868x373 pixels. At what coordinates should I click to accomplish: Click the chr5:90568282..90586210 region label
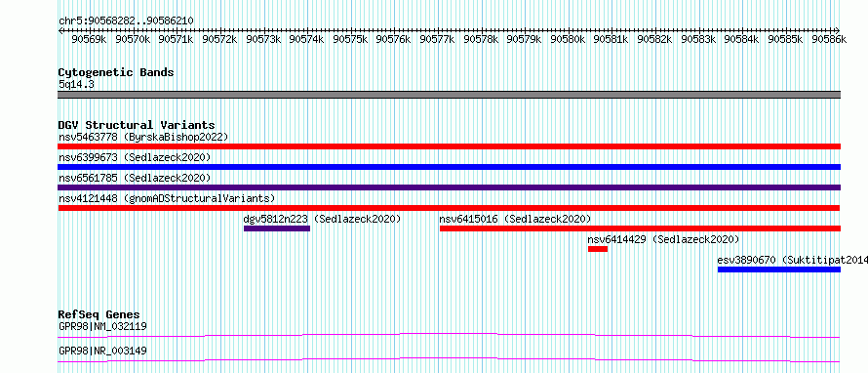point(126,21)
